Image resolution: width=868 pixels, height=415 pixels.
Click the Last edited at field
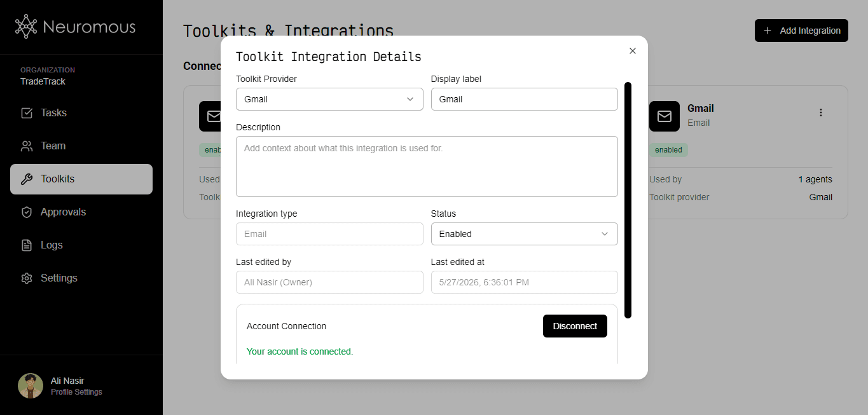[x=524, y=282]
